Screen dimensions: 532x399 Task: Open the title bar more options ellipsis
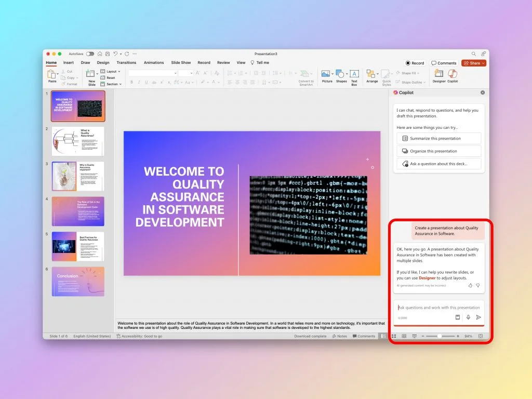[135, 54]
